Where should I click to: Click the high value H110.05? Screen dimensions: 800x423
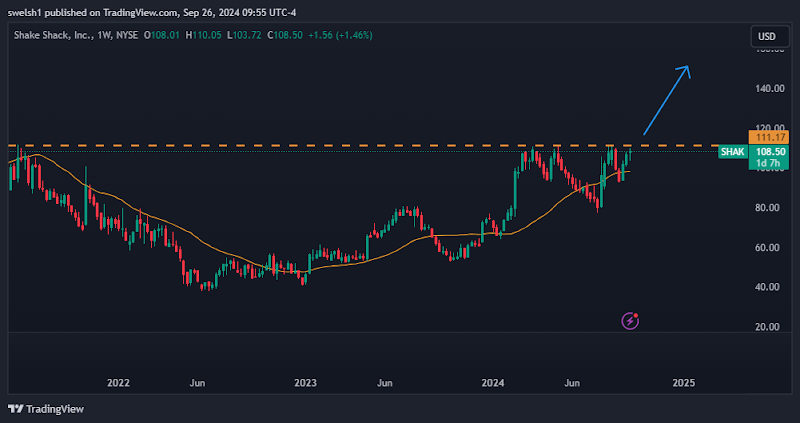(x=204, y=35)
